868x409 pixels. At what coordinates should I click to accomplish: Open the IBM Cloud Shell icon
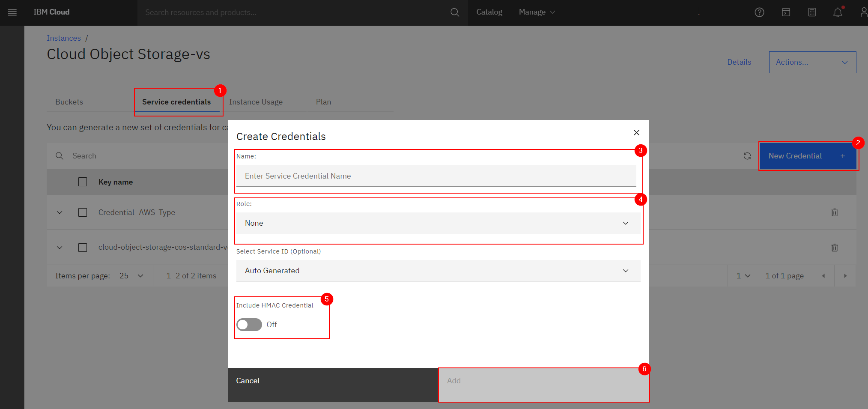786,12
